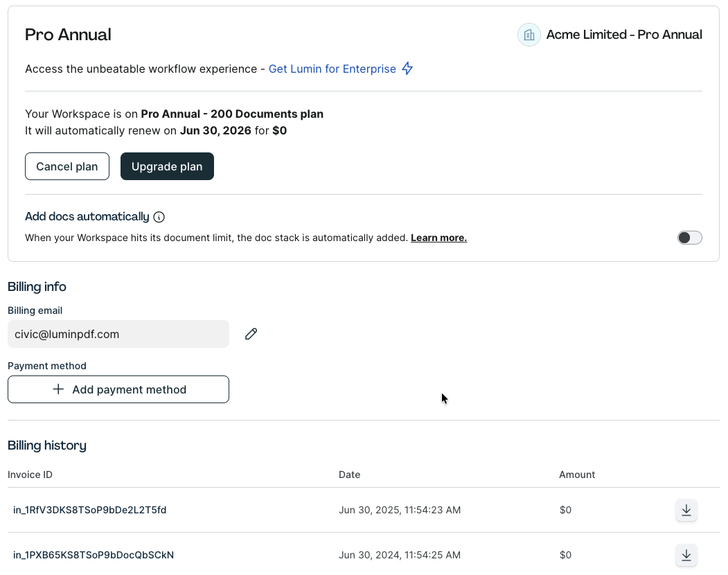This screenshot has width=728, height=575.
Task: Click the Invoice ID column header
Action: [x=30, y=475]
